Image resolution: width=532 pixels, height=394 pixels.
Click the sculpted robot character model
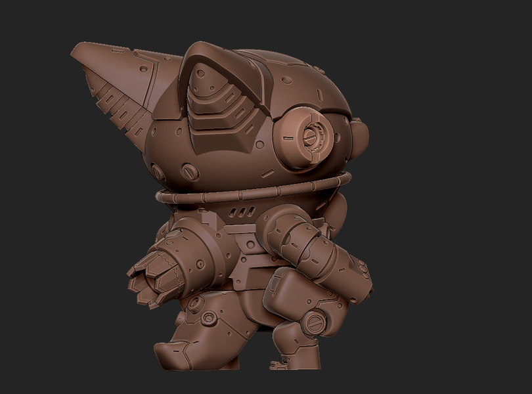click(222, 206)
